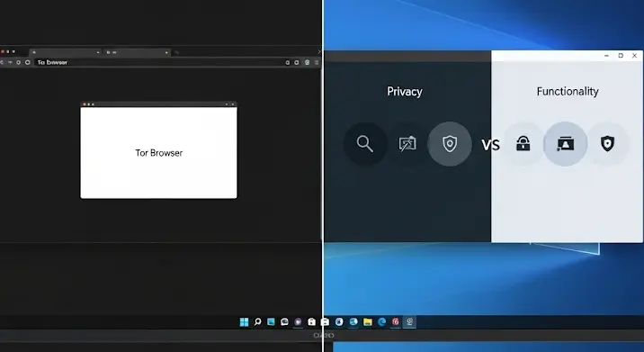Open the red G app icon in taskbar
Image resolution: width=644 pixels, height=352 pixels.
[x=396, y=322]
